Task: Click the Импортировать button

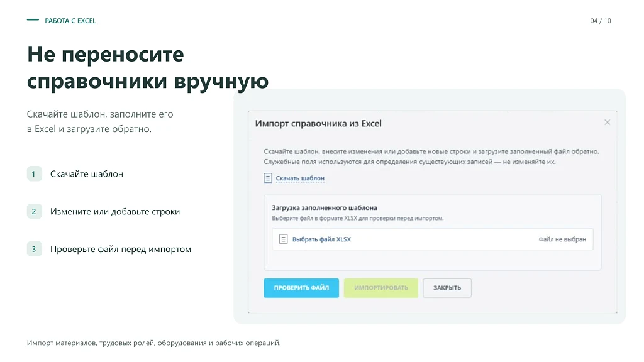Action: pos(380,288)
